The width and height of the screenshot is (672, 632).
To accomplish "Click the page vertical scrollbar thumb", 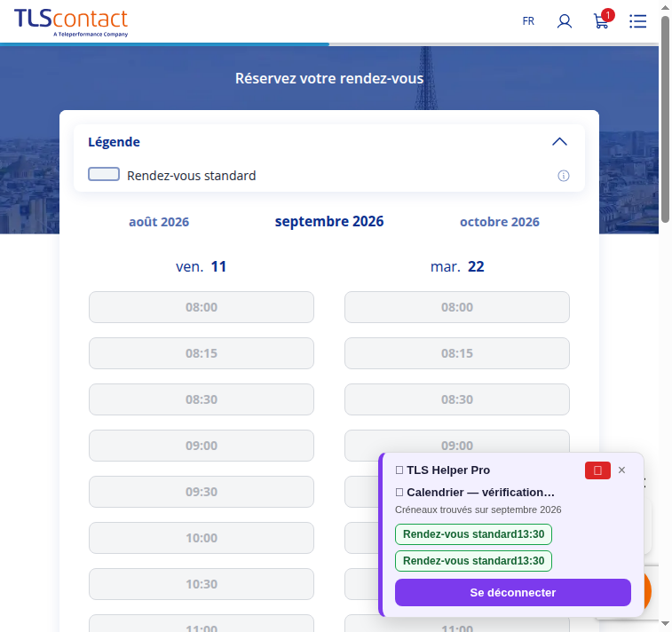I will 665,119.
